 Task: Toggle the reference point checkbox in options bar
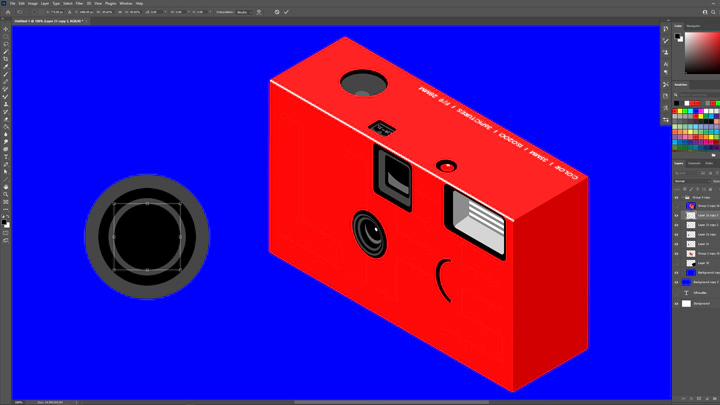34,12
